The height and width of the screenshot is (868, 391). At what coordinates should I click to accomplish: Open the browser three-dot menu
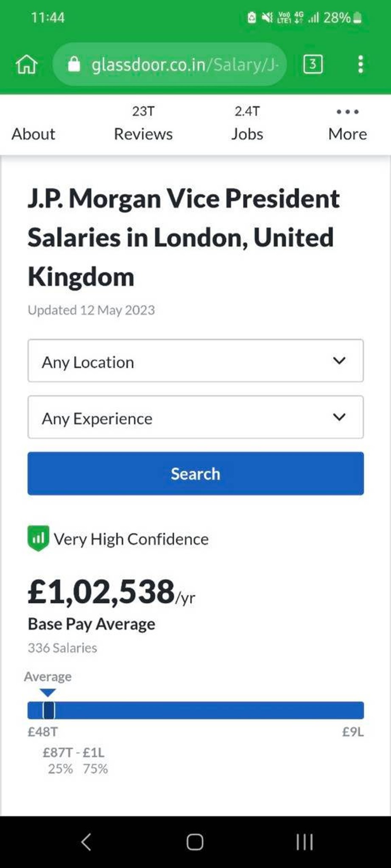[360, 64]
